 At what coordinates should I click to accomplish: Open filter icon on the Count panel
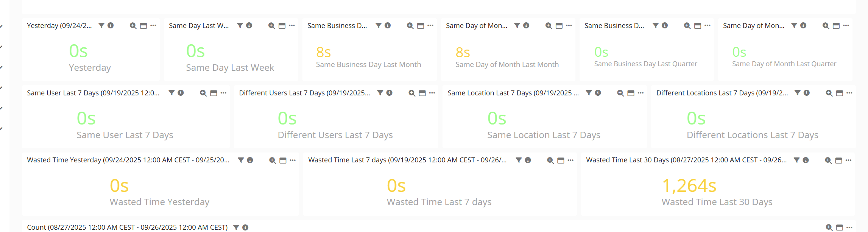tap(236, 227)
